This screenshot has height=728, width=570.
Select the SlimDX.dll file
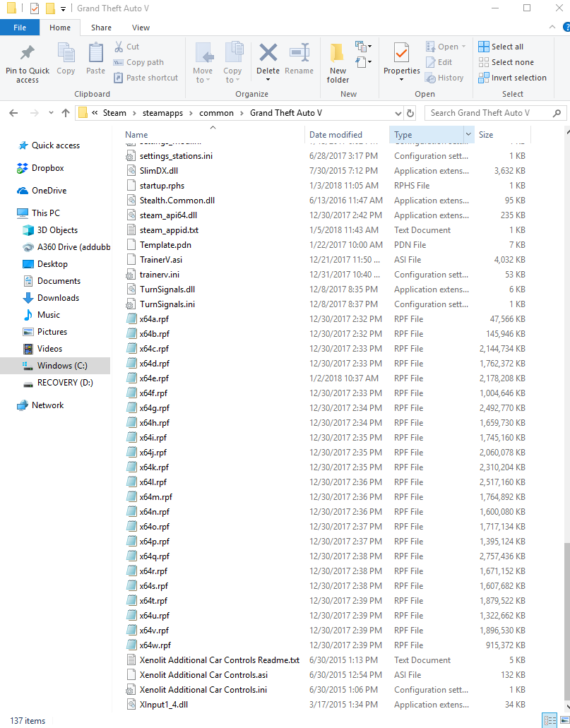tap(159, 171)
